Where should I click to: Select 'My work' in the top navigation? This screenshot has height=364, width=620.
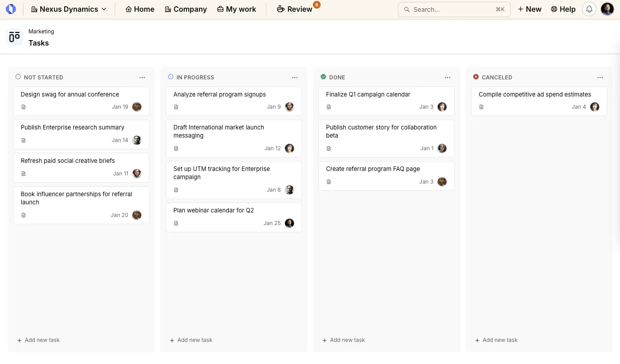coord(237,9)
